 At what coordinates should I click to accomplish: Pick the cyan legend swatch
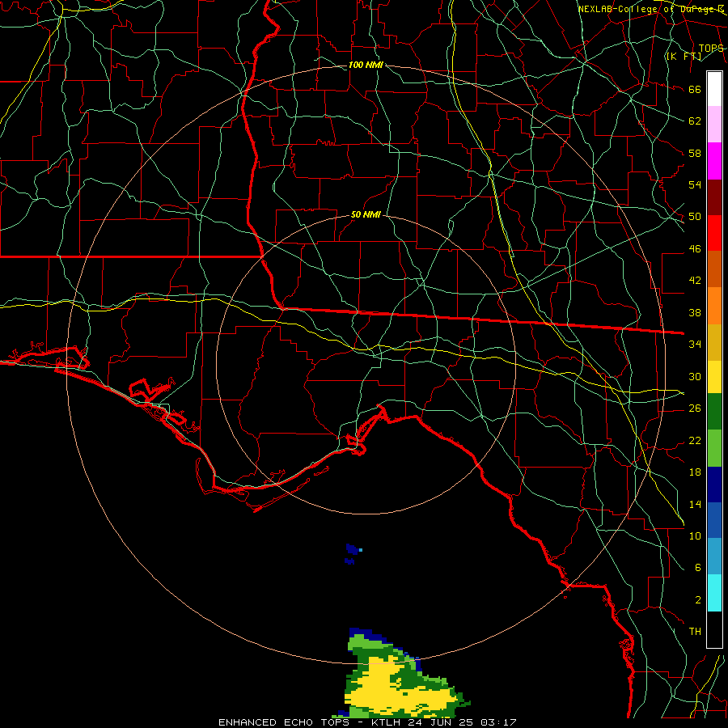click(x=714, y=593)
